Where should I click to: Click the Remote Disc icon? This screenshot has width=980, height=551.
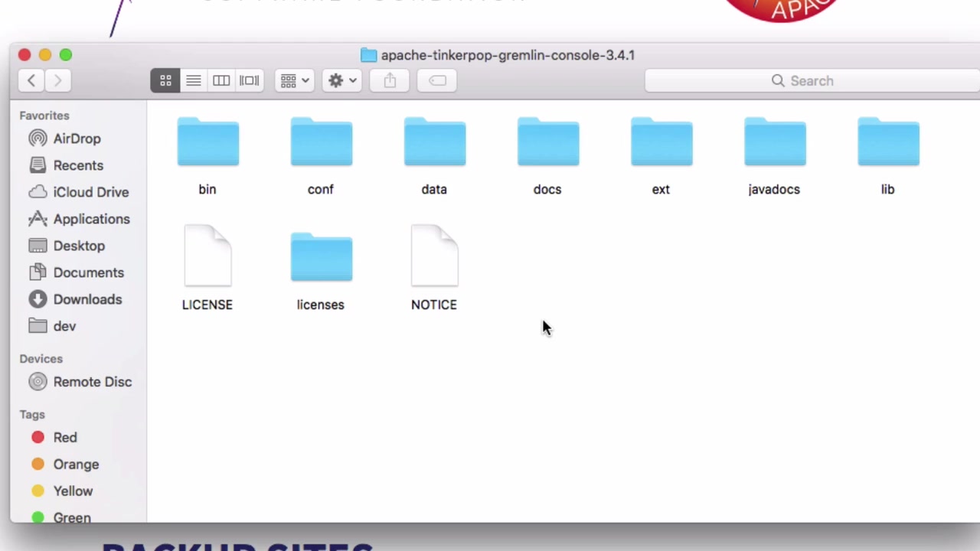(38, 382)
